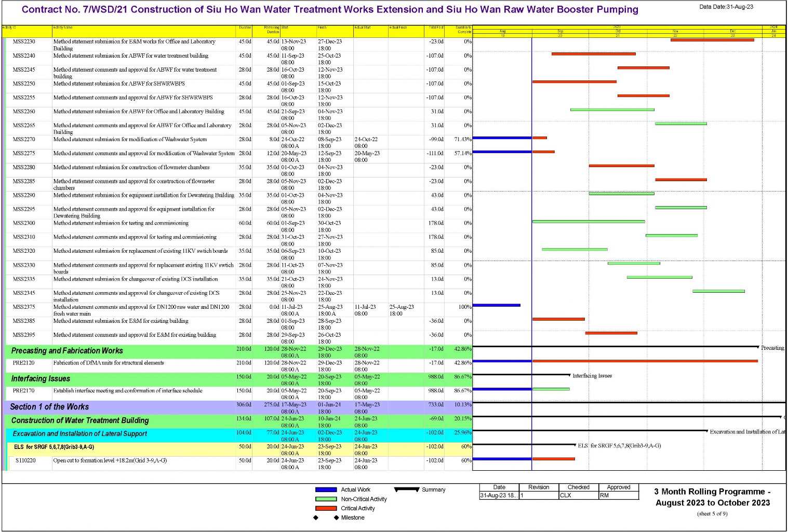
Task: Click the Approved value RM
Action: point(605,496)
